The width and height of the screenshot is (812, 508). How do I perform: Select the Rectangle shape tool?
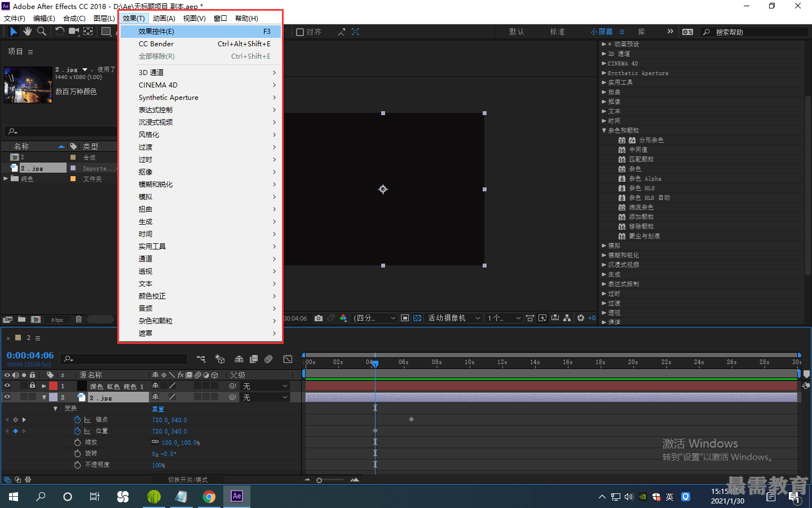click(x=106, y=32)
